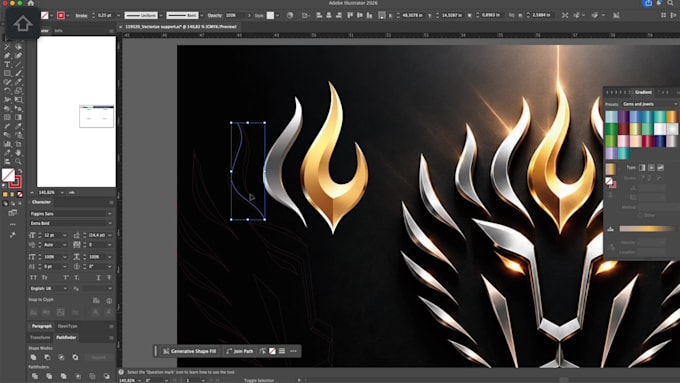This screenshot has width=680, height=383.
Task: Open the search icon at top right
Action: pos(670,3)
